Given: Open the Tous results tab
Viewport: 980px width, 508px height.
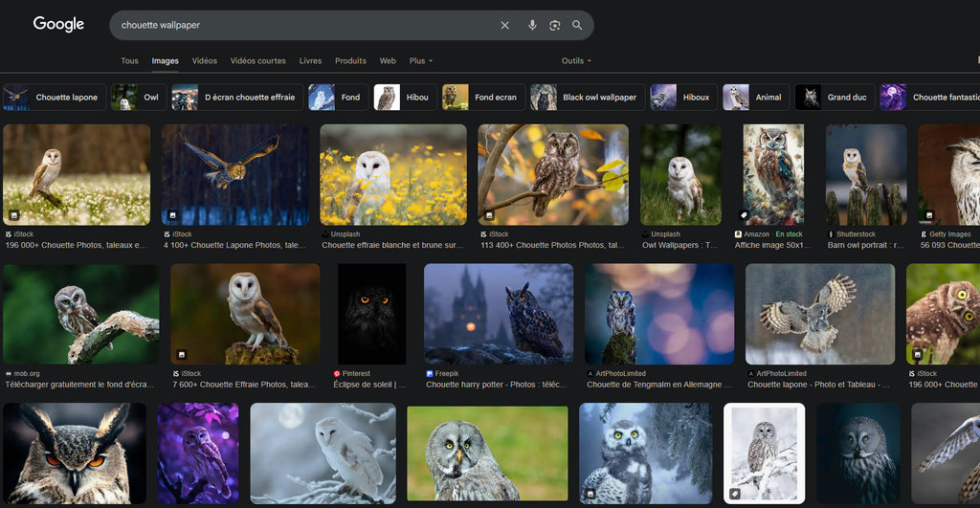Looking at the screenshot, I should tap(129, 61).
